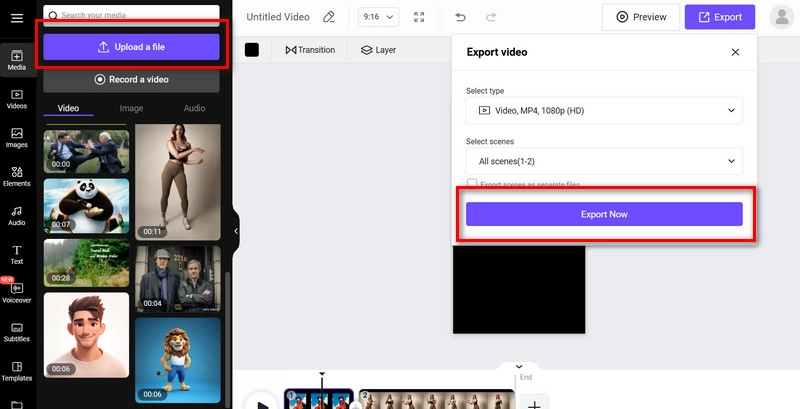Select scene 1 clip in timeline
Image resolution: width=800 pixels, height=409 pixels.
click(x=319, y=399)
